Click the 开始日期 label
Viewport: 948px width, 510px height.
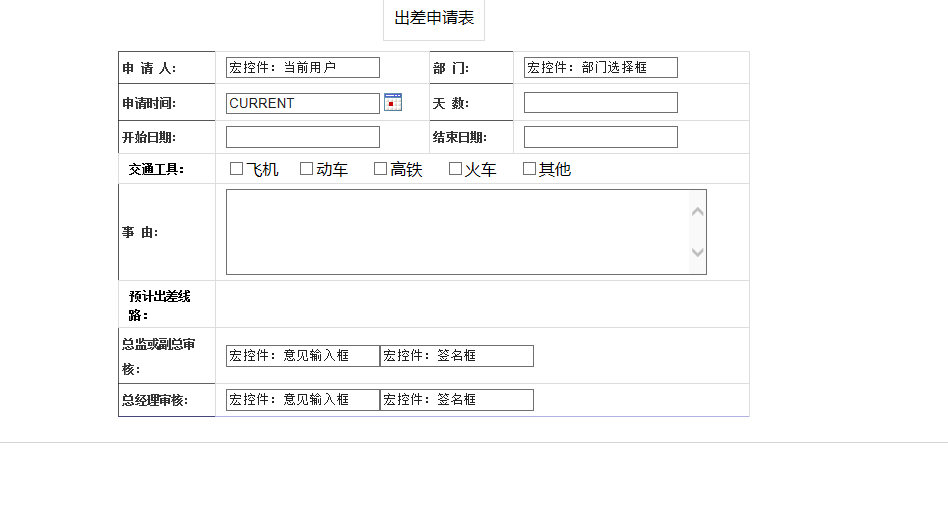pos(149,138)
